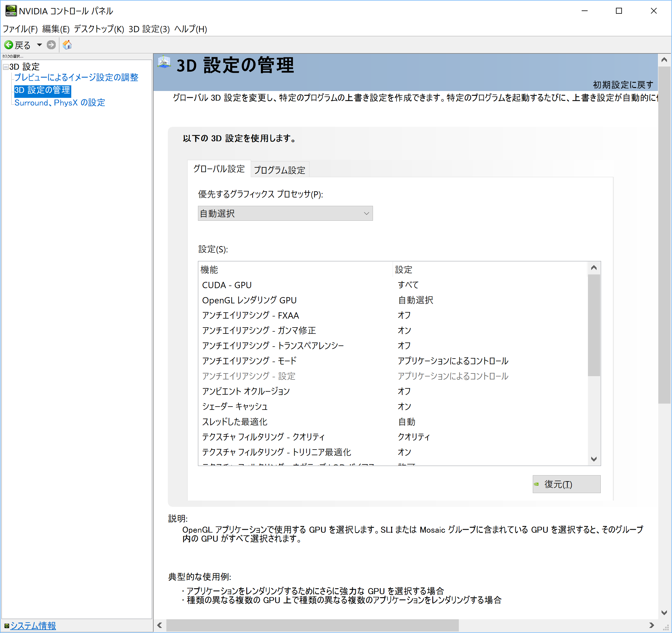The width and height of the screenshot is (672, 633).
Task: Click the main page vertical scrollbar thumb
Action: [664, 235]
